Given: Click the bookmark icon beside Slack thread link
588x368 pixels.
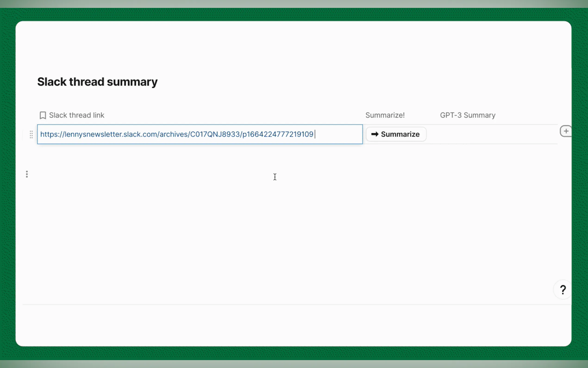Looking at the screenshot, I should coord(43,115).
